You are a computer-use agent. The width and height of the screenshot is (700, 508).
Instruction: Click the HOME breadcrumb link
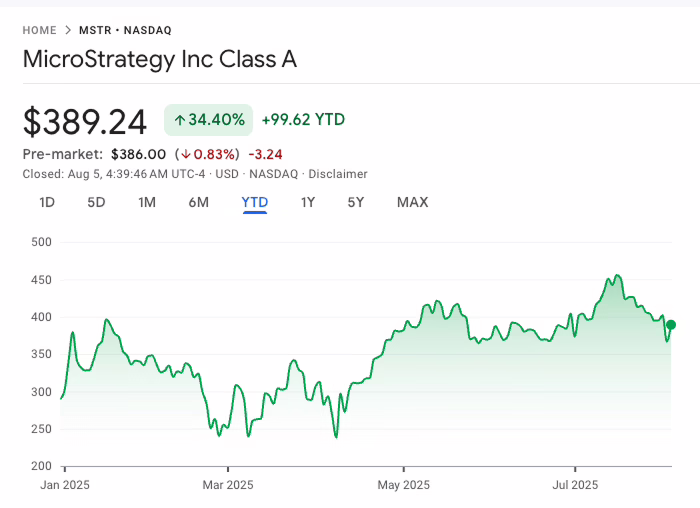40,30
